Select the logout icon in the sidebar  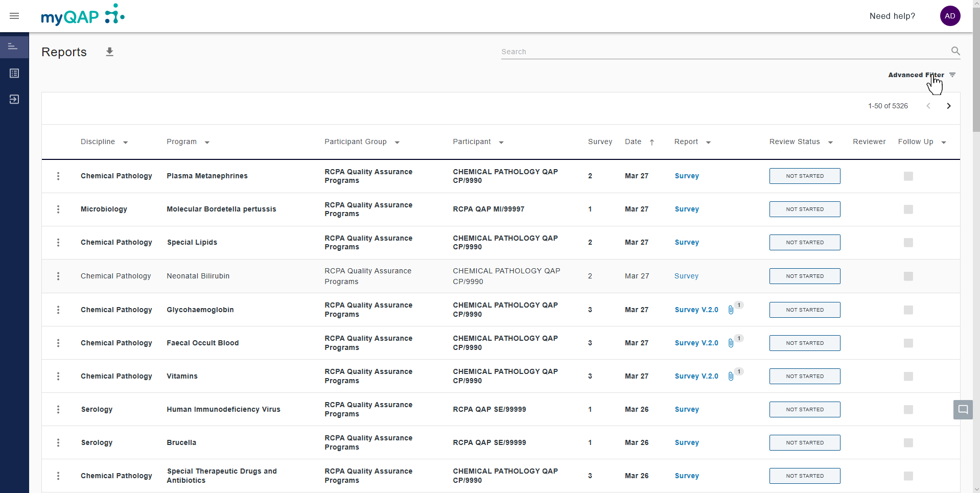click(14, 99)
